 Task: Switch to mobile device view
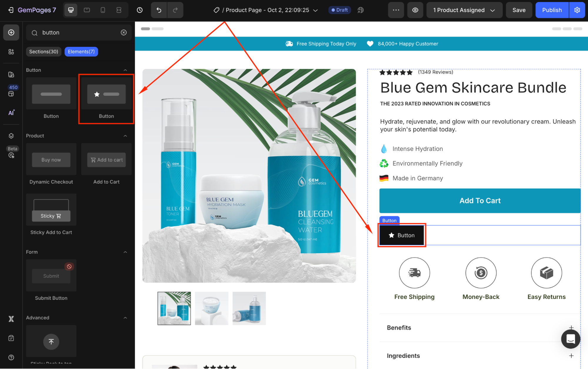[103, 10]
